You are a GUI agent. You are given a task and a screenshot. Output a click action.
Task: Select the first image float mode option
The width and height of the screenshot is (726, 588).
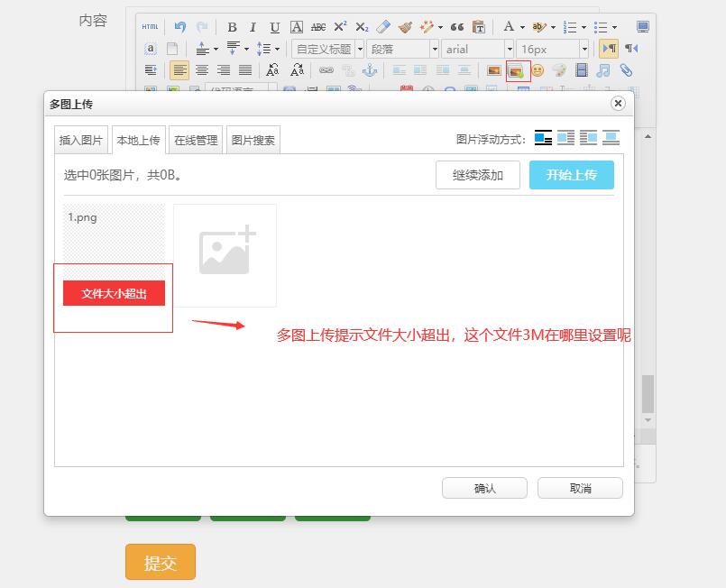(543, 138)
